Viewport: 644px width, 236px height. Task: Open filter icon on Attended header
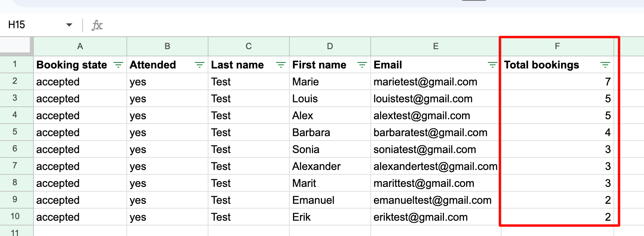pyautogui.click(x=199, y=65)
